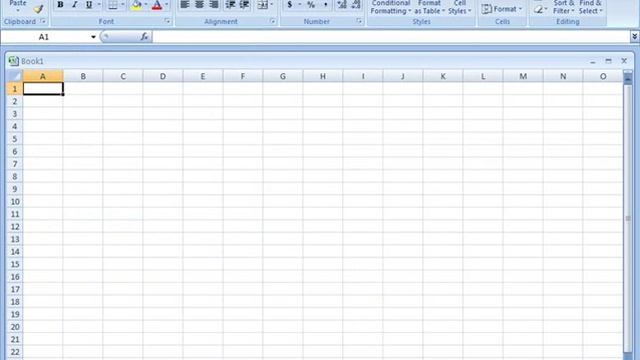Restore the Book1 workbook window size
Screen dimensions: 640x360
pyautogui.click(x=609, y=61)
